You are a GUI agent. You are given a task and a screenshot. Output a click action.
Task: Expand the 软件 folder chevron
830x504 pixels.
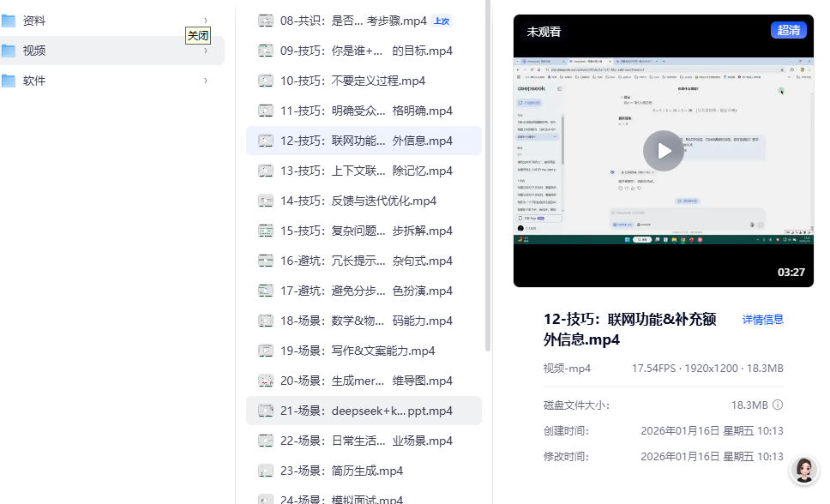(206, 81)
